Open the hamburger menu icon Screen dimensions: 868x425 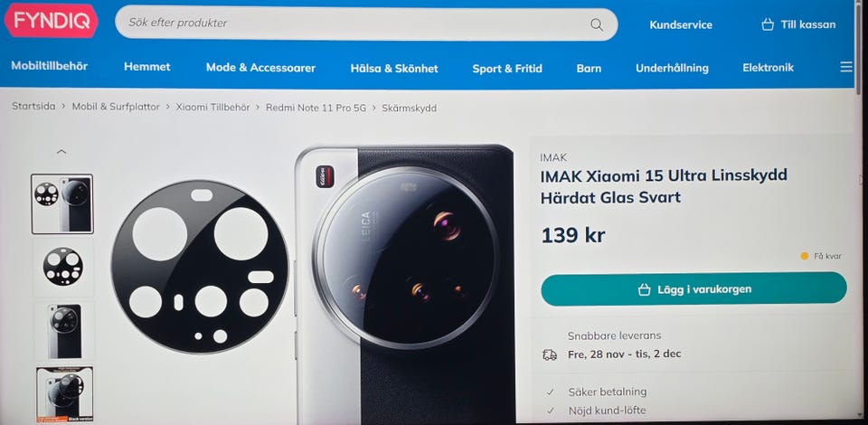(x=846, y=67)
